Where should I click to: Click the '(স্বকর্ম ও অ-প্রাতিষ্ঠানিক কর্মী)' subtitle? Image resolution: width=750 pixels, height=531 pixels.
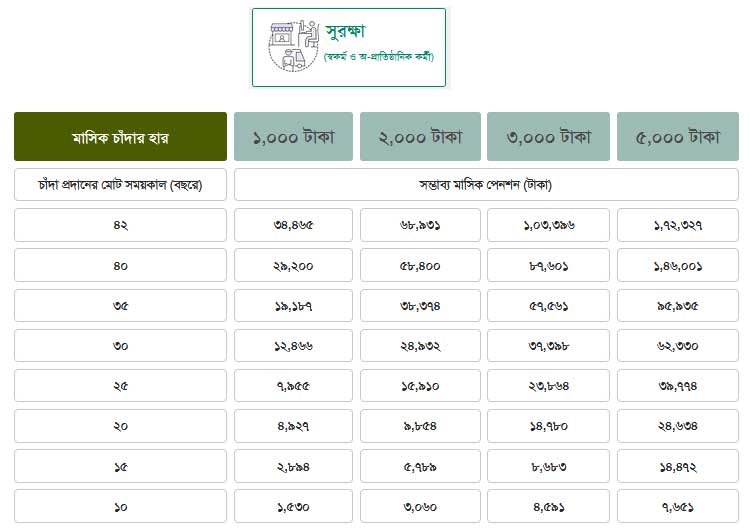pyautogui.click(x=378, y=57)
